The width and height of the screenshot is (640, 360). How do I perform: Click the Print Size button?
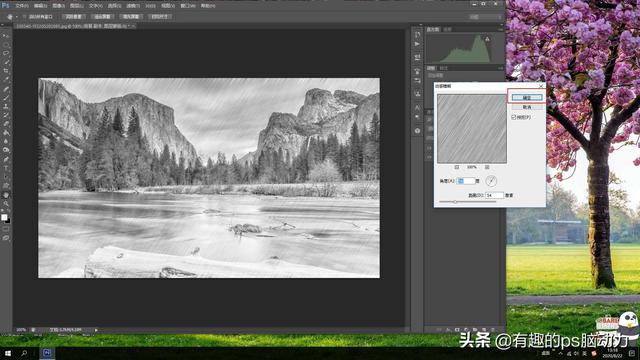click(x=160, y=17)
